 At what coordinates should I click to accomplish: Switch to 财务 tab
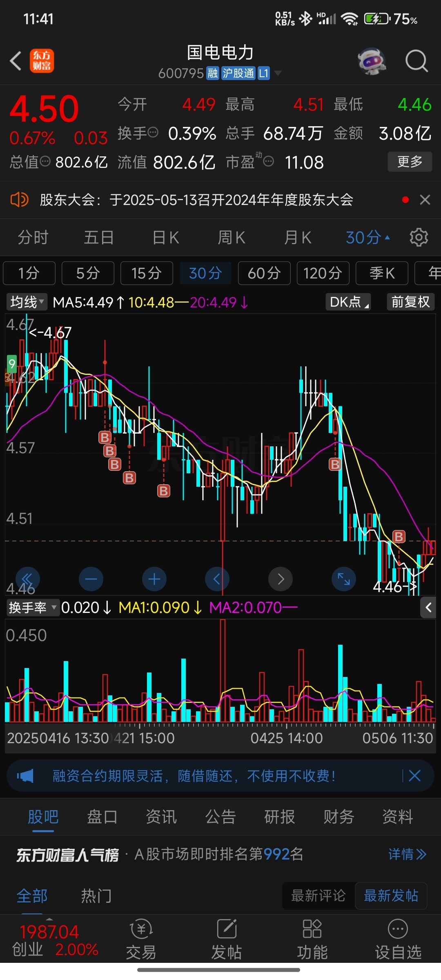(339, 817)
